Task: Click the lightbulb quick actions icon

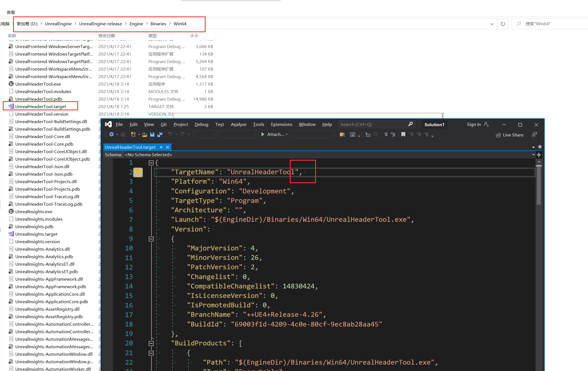Action: point(138,172)
